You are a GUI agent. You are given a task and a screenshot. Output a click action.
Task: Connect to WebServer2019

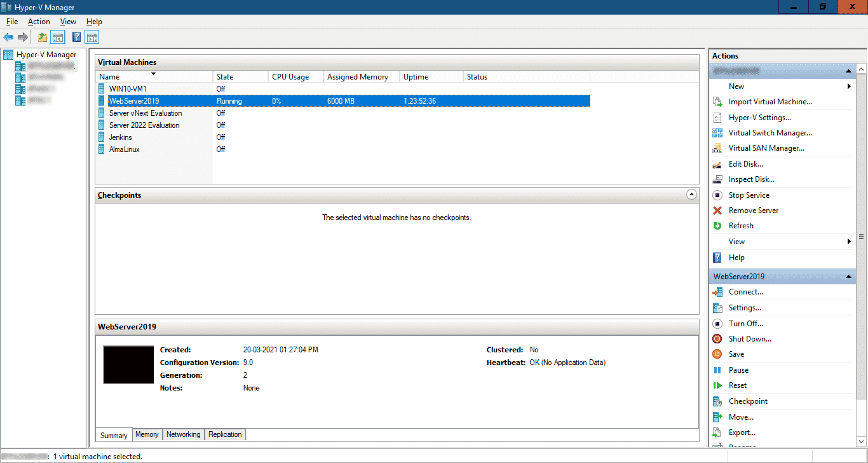[745, 292]
